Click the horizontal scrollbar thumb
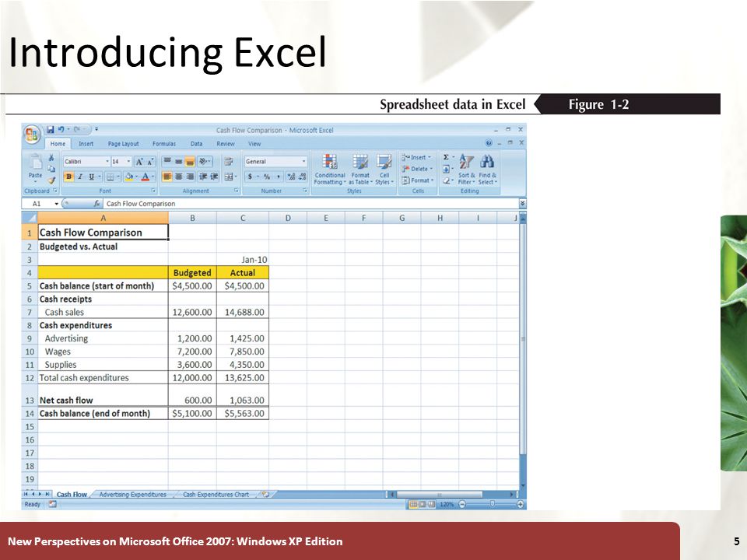 pyautogui.click(x=440, y=495)
